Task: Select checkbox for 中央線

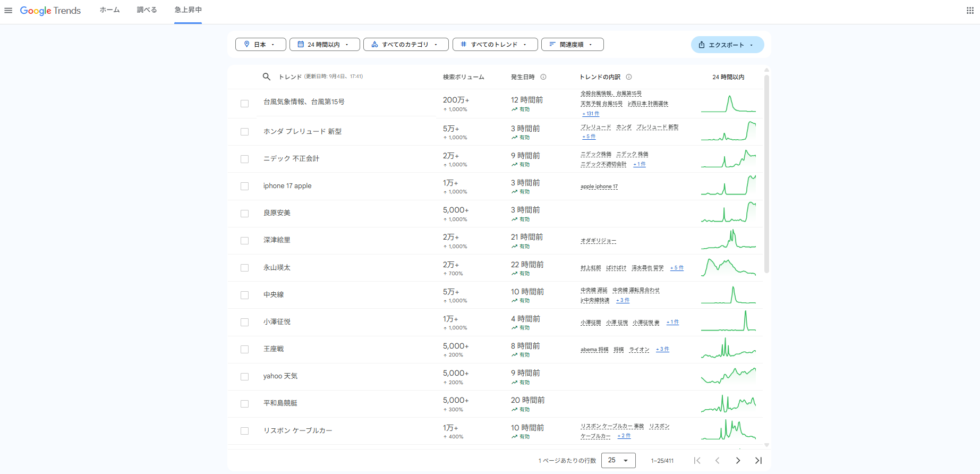Action: pyautogui.click(x=244, y=295)
